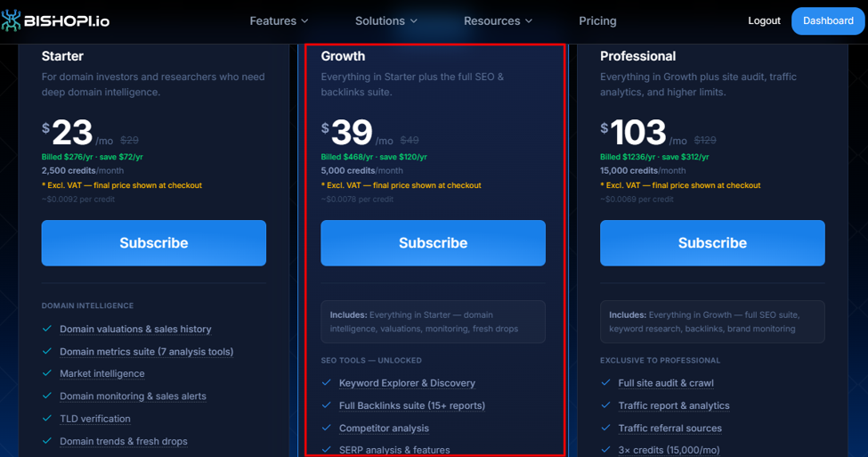Open the Dashboard button
868x457 pixels.
pyautogui.click(x=828, y=21)
